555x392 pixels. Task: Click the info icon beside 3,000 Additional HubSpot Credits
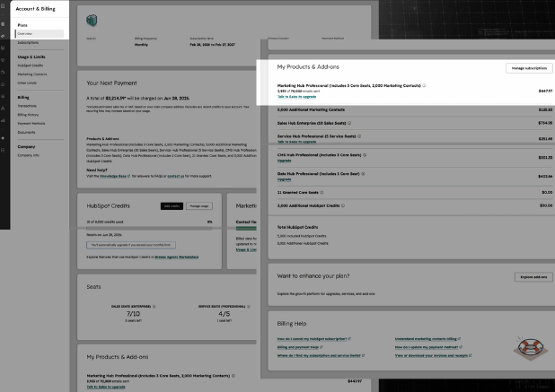point(343,205)
